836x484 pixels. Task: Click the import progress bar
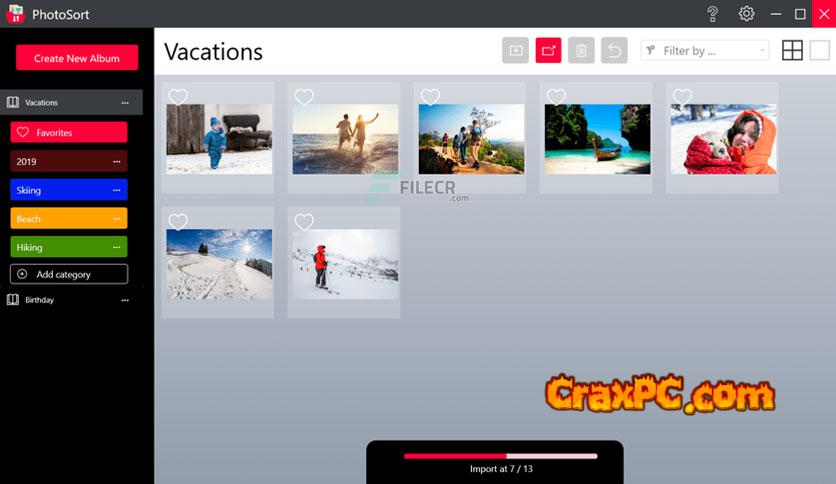(x=501, y=456)
